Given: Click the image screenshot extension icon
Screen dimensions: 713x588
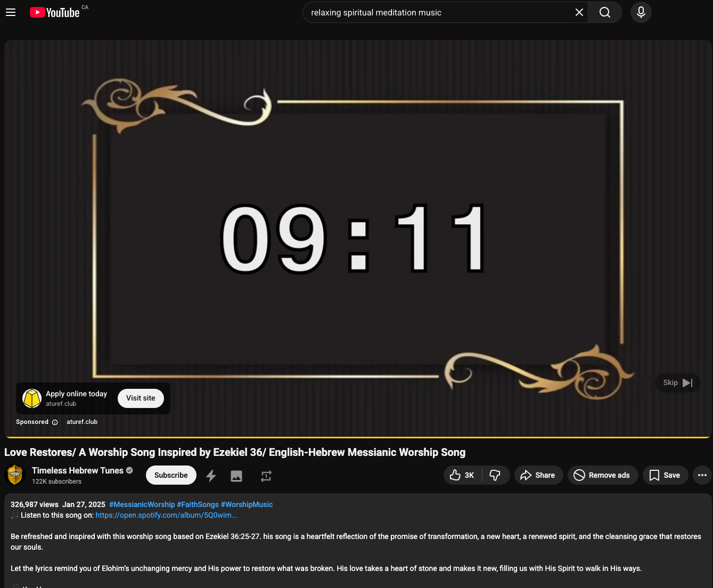Looking at the screenshot, I should [x=236, y=476].
